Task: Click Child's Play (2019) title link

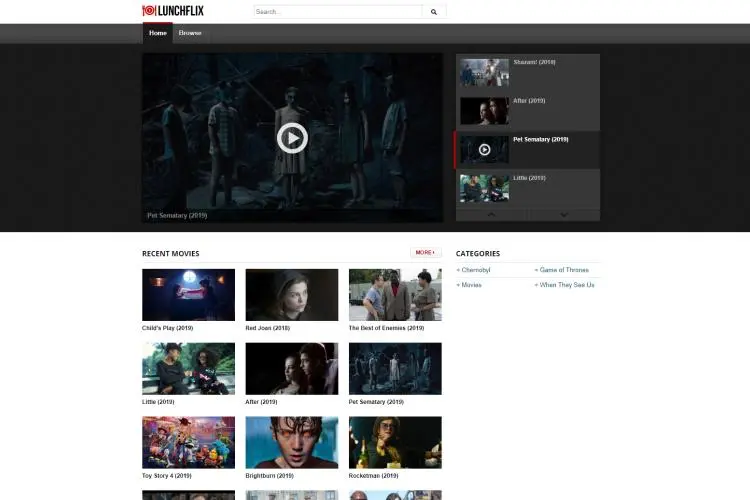Action: coord(167,328)
